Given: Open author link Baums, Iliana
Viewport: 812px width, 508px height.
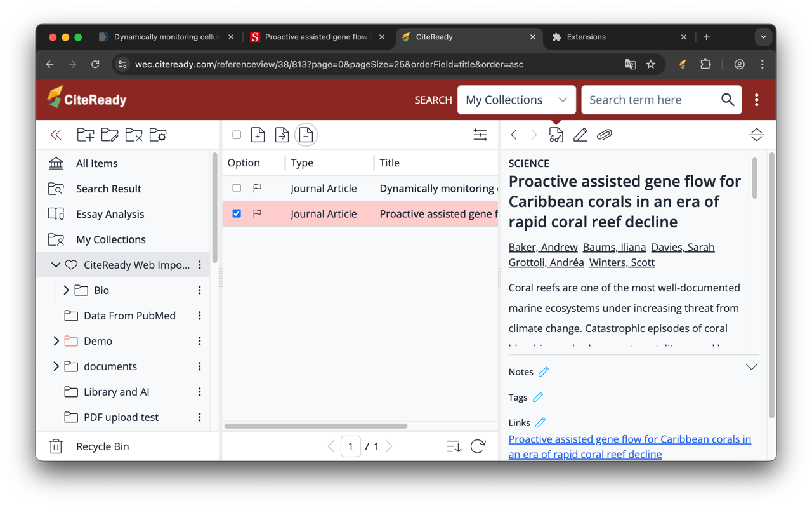Looking at the screenshot, I should pyautogui.click(x=614, y=247).
